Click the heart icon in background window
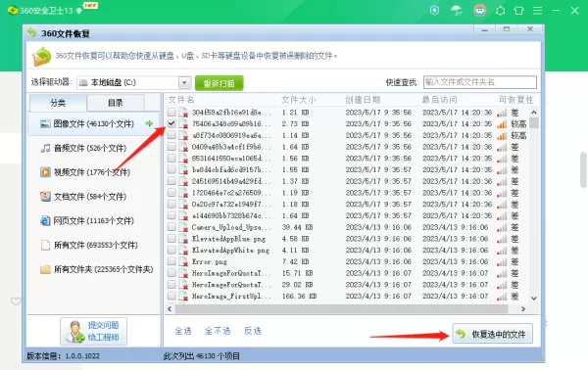Image resolution: width=588 pixels, height=370 pixels. click(x=16, y=301)
